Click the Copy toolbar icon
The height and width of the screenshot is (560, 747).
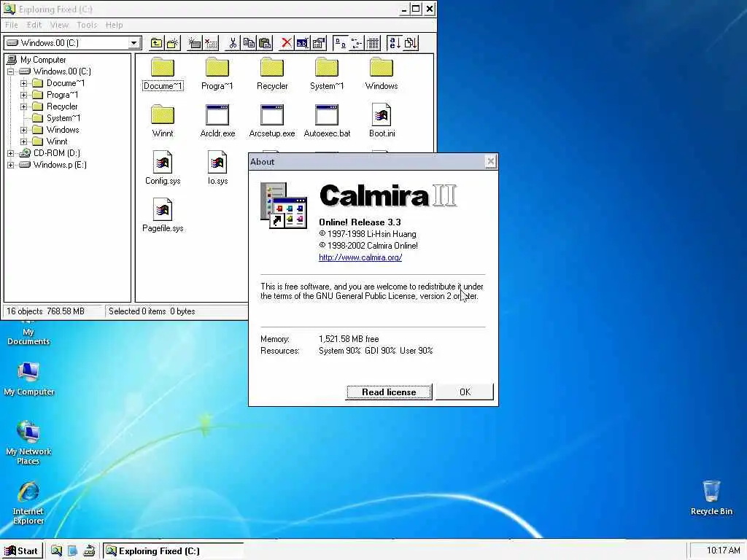point(249,43)
